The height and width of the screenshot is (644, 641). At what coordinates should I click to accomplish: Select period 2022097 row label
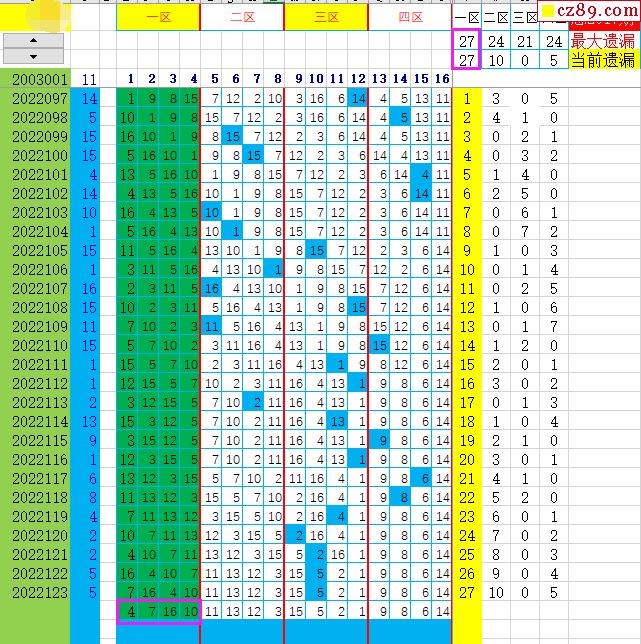(x=40, y=98)
